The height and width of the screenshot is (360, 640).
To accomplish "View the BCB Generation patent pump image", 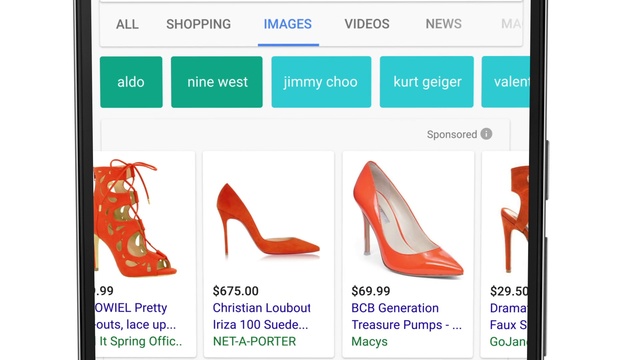I will coord(408,220).
